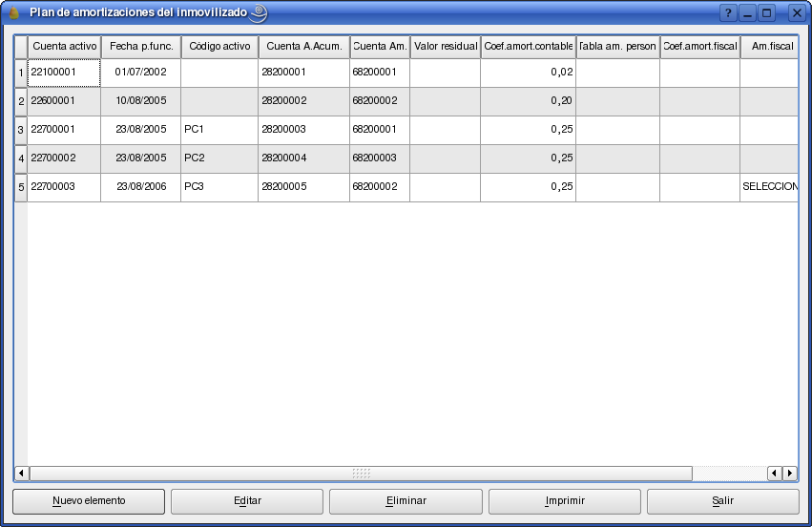Click the swirl icon next to window title

coord(259,13)
